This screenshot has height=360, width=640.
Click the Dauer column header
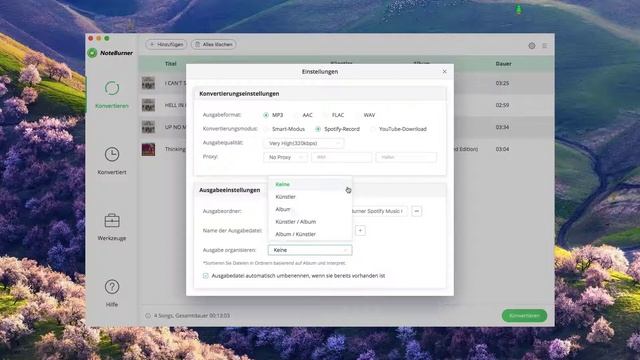[x=503, y=64]
